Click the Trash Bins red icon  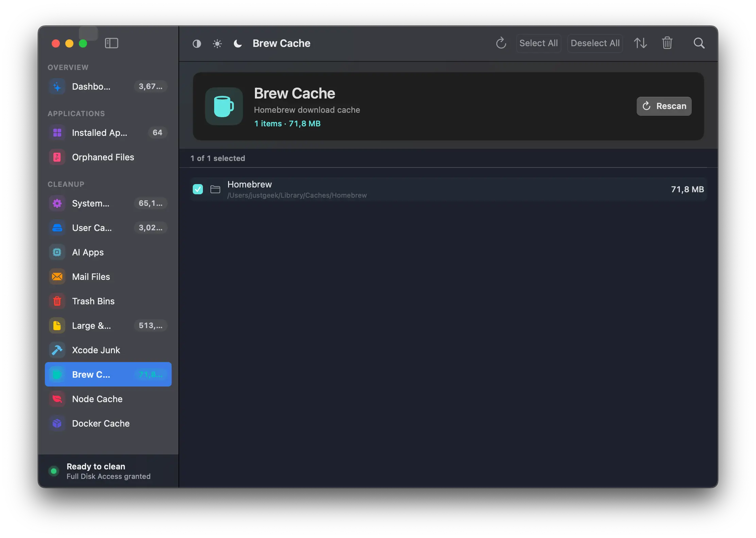pyautogui.click(x=57, y=301)
